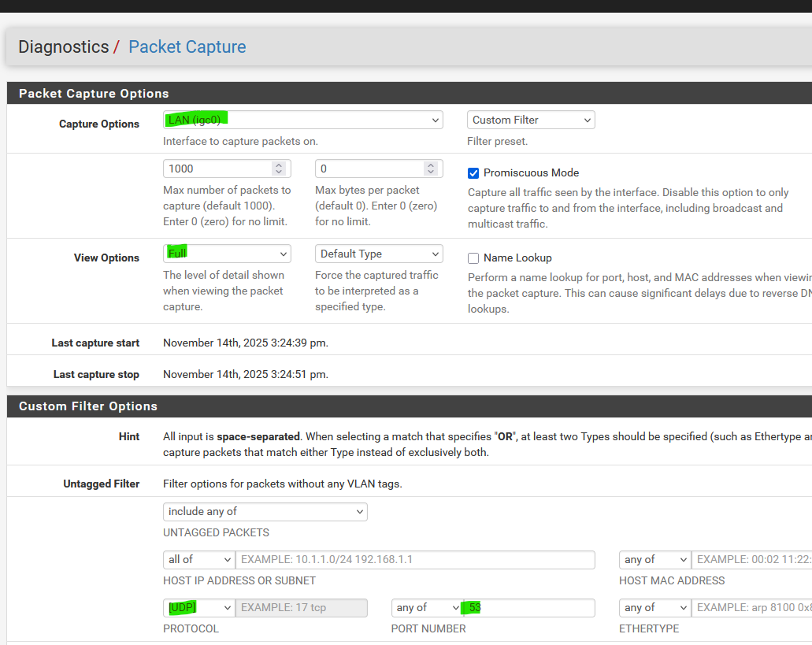Disable the Promiscuous Mode checkbox
Image resolution: width=812 pixels, height=645 pixels.
point(473,173)
